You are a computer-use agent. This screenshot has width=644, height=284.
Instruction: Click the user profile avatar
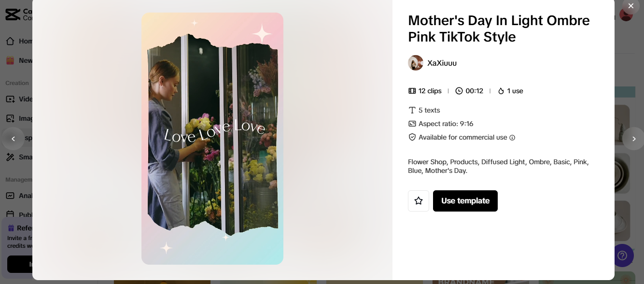click(626, 14)
